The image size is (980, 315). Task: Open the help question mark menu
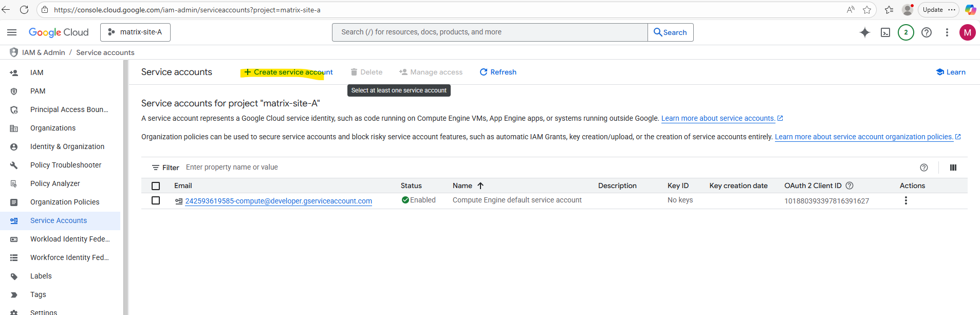point(927,32)
